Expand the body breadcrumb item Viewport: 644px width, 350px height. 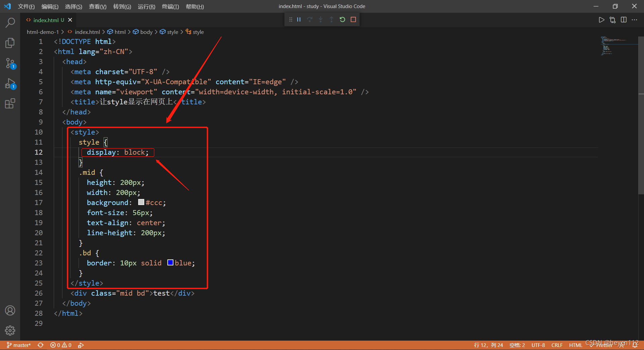coord(143,32)
